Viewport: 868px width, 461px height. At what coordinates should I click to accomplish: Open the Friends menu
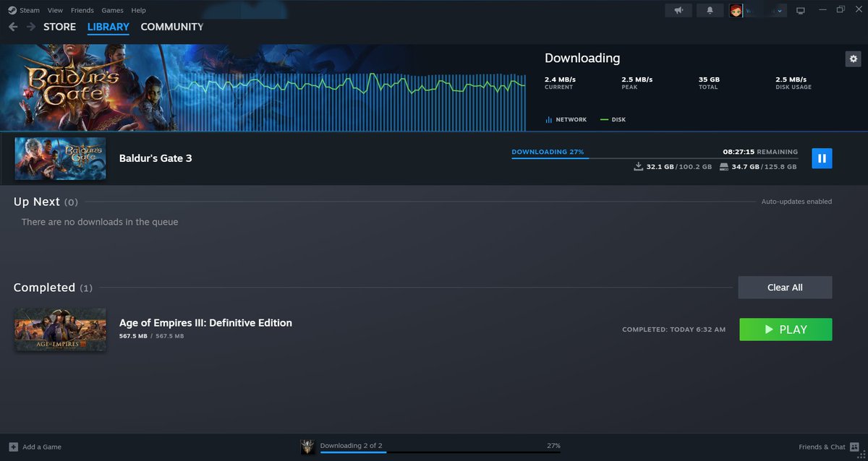pyautogui.click(x=82, y=10)
